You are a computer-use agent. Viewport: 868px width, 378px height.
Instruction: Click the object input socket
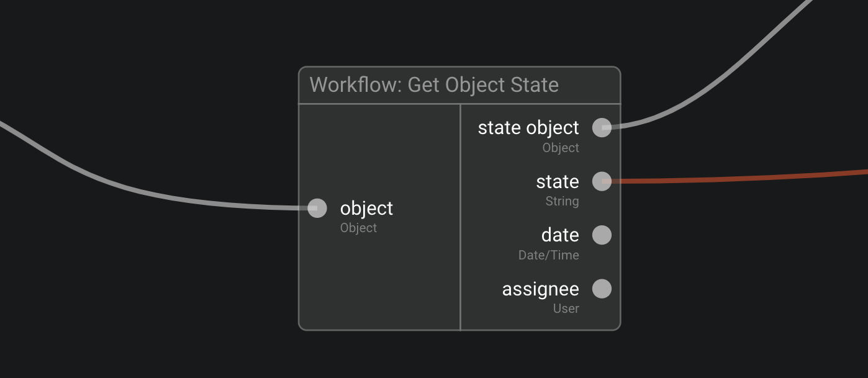(x=317, y=209)
